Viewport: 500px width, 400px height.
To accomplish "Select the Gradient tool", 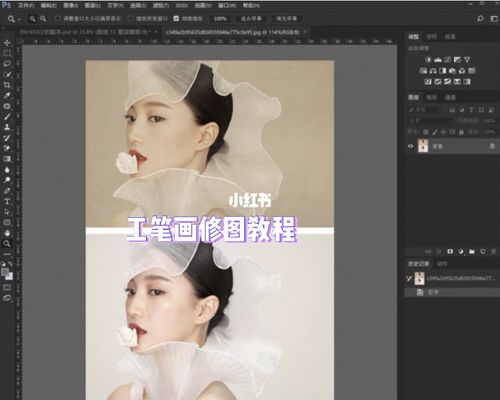I will [7, 159].
